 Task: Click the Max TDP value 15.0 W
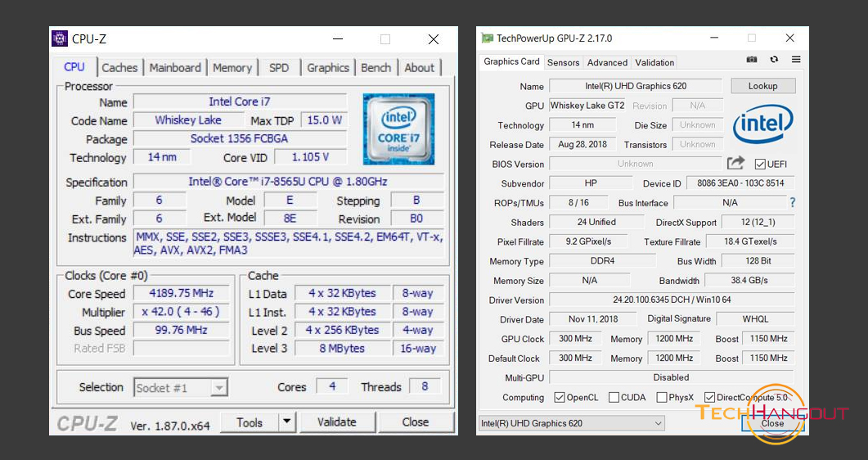point(325,120)
